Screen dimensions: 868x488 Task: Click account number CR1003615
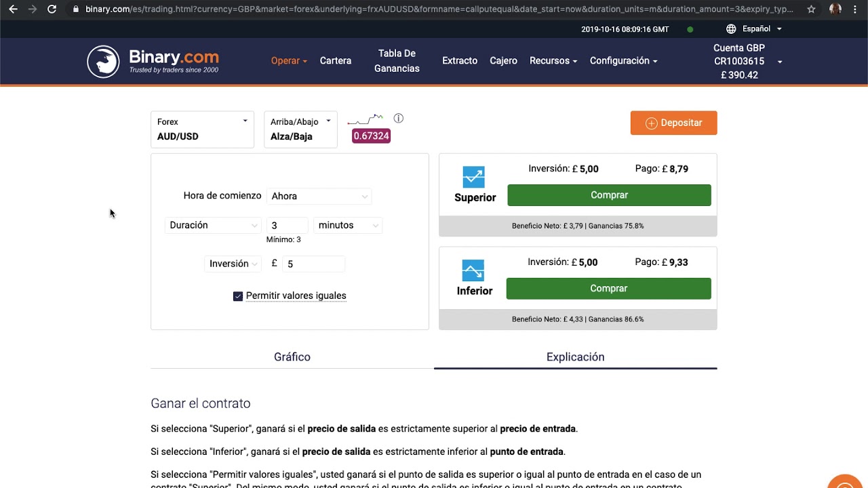tap(739, 62)
